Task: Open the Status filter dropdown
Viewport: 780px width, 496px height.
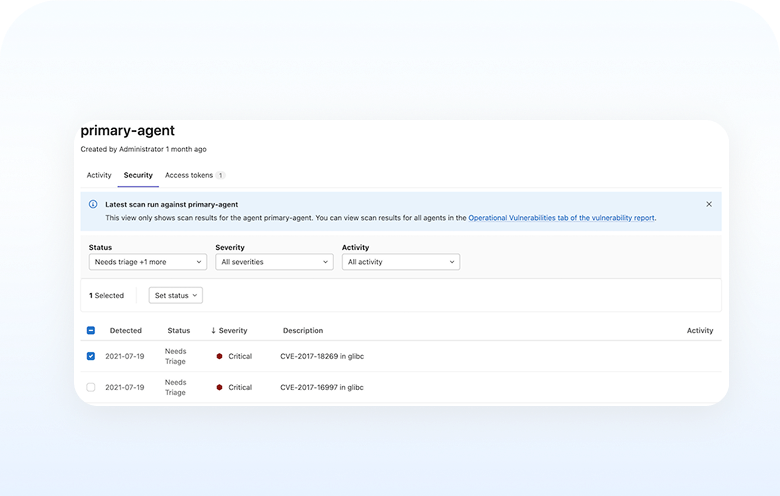Action: coord(148,262)
